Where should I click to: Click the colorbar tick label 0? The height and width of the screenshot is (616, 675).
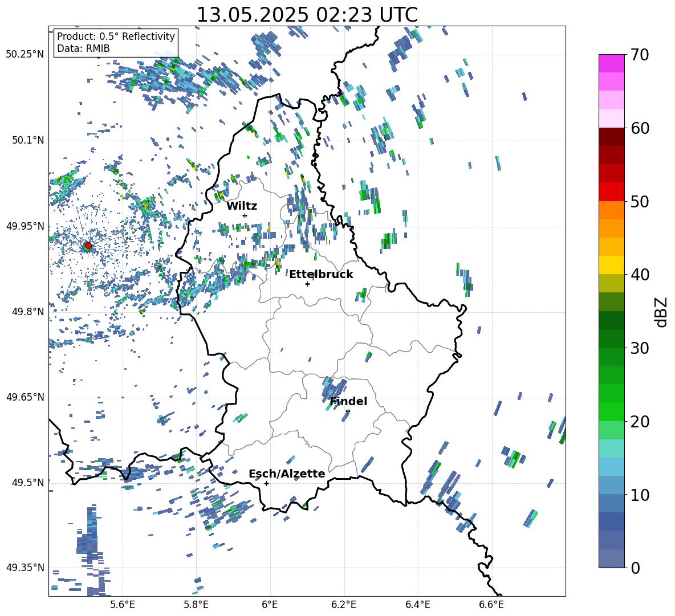(636, 568)
